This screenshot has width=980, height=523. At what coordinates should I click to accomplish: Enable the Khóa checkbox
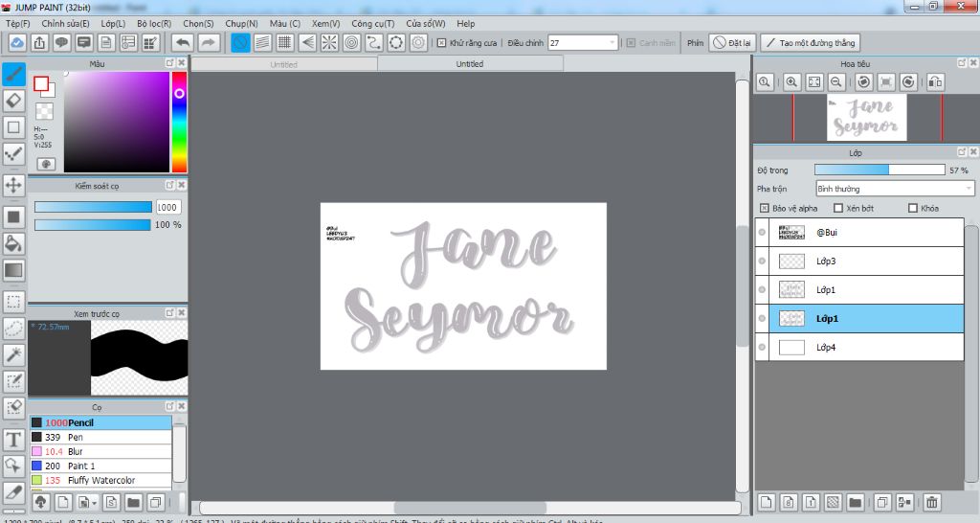click(912, 208)
